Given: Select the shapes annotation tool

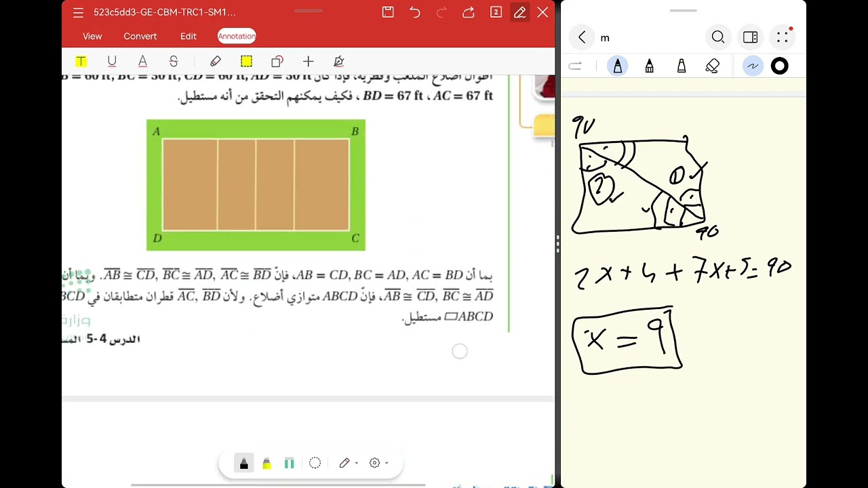Looking at the screenshot, I should 277,62.
